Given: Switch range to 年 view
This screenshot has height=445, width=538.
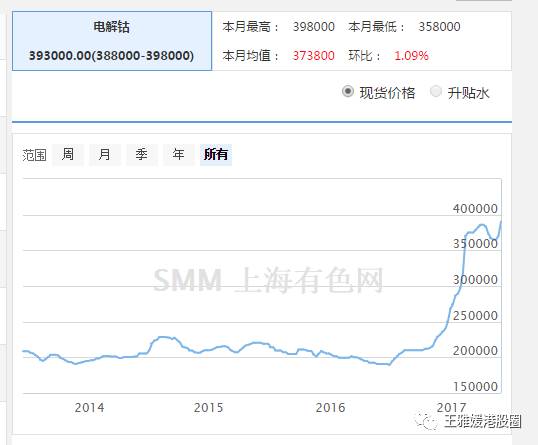Looking at the screenshot, I should [178, 154].
